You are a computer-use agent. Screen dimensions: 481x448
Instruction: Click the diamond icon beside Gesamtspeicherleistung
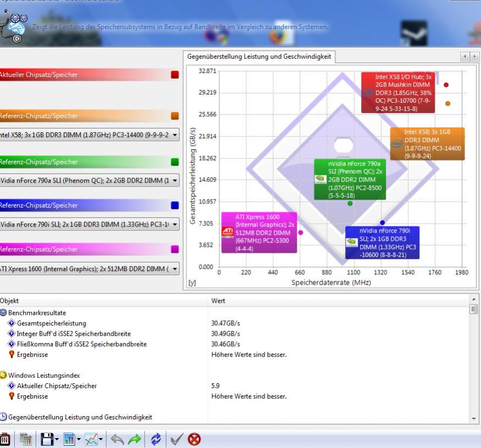click(12, 323)
